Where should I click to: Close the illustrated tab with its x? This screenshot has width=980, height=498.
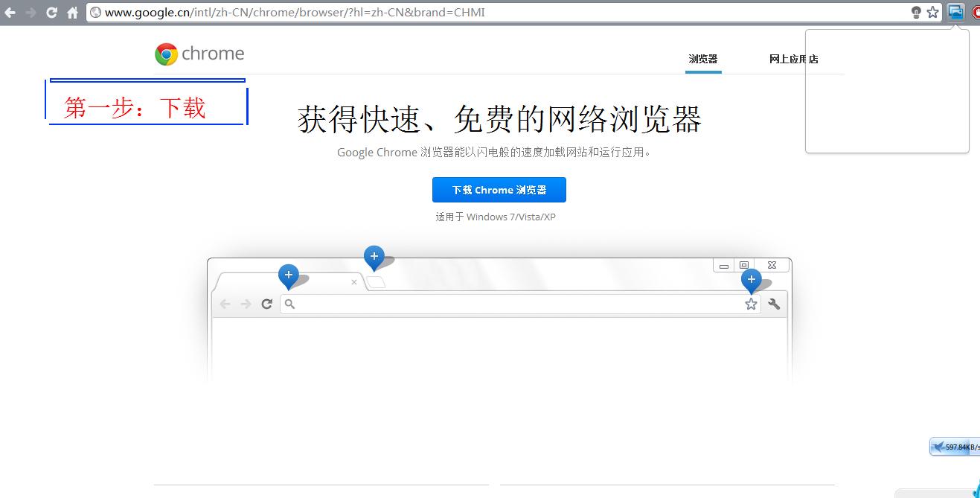(354, 282)
